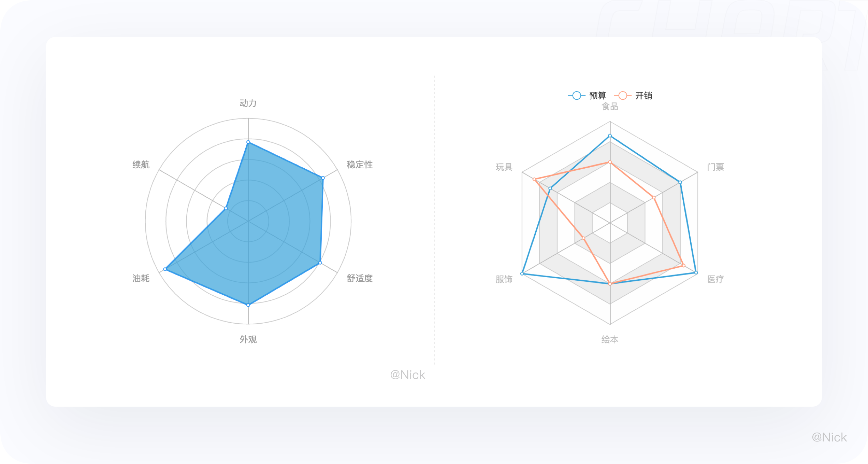The image size is (868, 464).
Task: Click the 服饰 axis label
Action: tap(504, 279)
